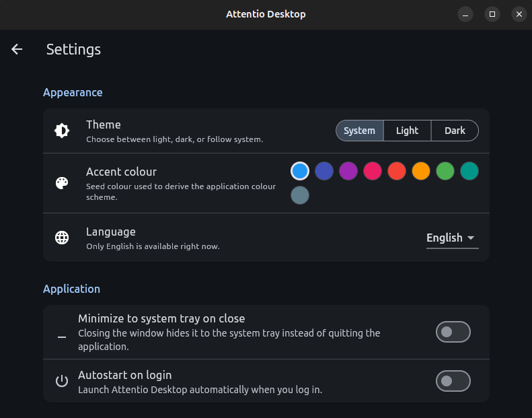Image resolution: width=532 pixels, height=418 pixels.
Task: Click the Language globe icon
Action: click(x=62, y=238)
